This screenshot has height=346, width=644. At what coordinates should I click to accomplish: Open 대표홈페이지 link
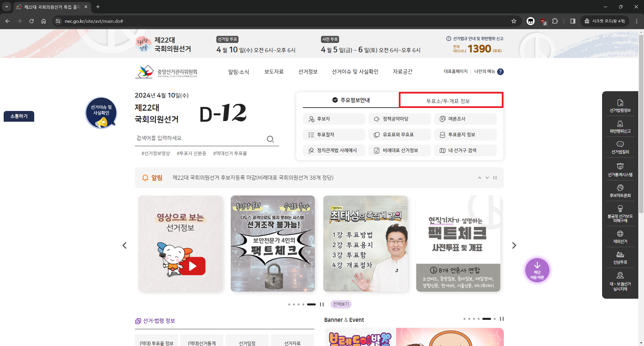pos(455,71)
